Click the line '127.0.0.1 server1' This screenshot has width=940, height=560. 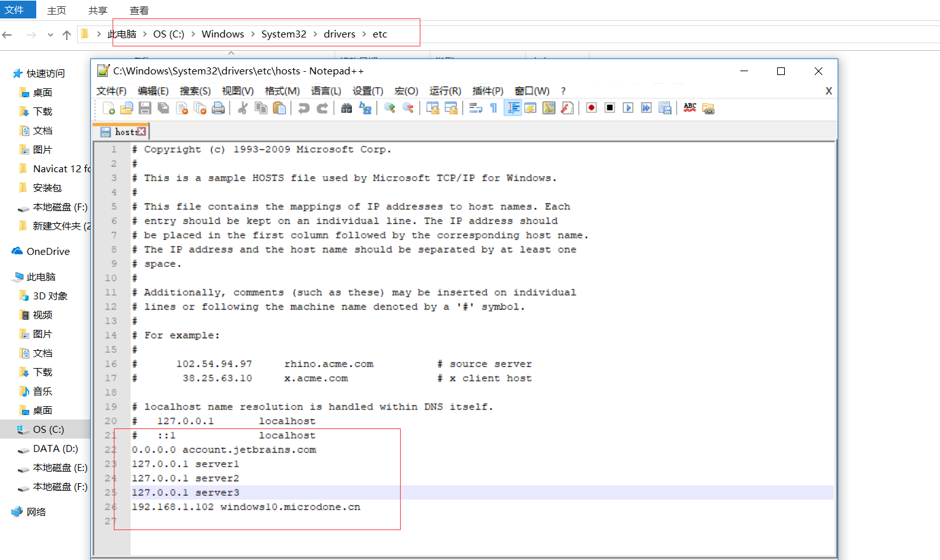[x=186, y=464]
